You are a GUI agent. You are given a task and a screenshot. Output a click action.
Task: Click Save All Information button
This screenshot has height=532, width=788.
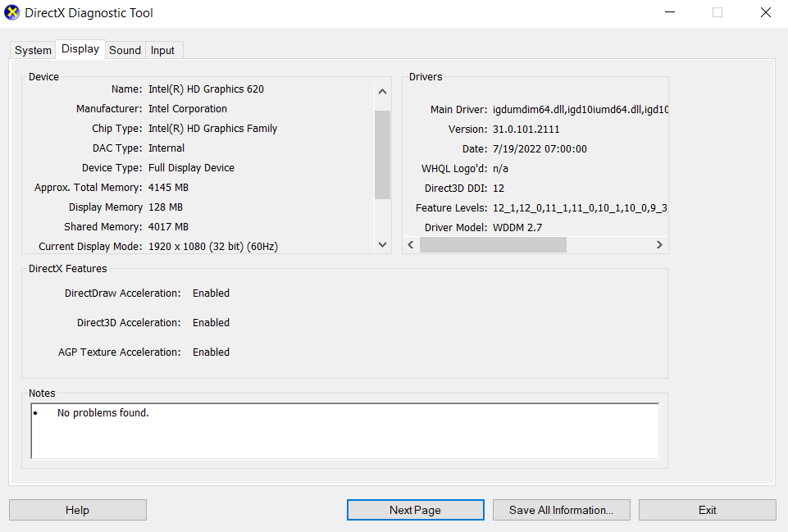click(x=562, y=510)
